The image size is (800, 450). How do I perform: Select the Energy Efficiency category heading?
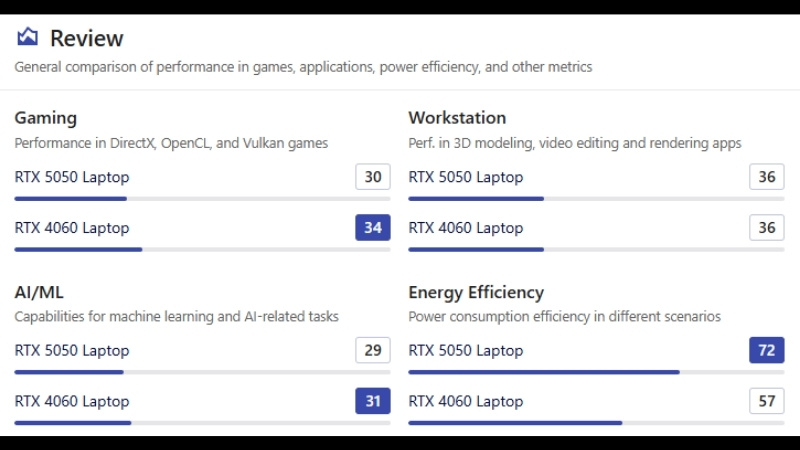coord(476,292)
